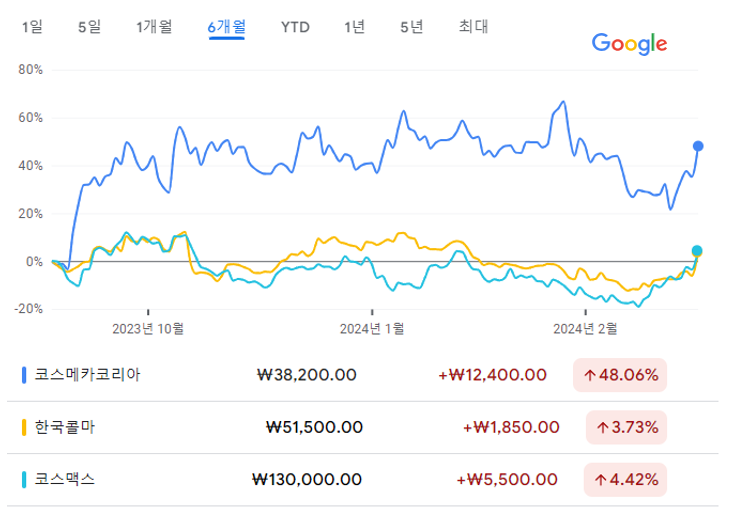
Task: Click the 80% y-axis label
Action: coord(30,70)
